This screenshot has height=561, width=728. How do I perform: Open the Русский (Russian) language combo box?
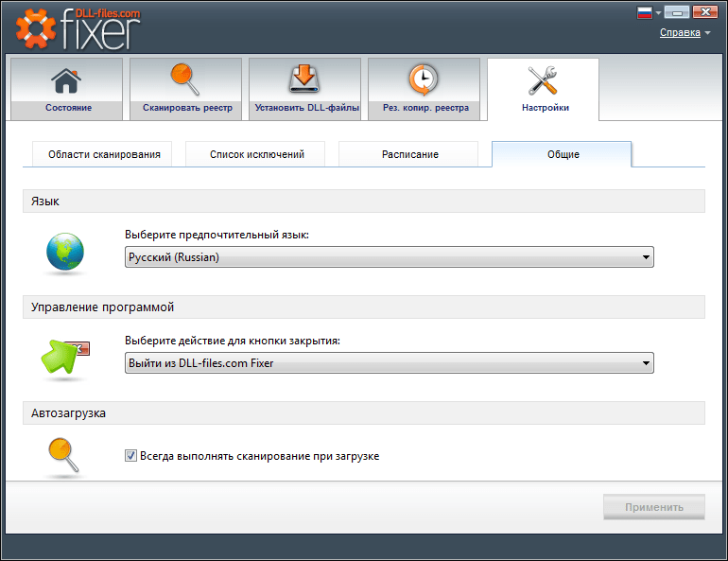(x=390, y=256)
